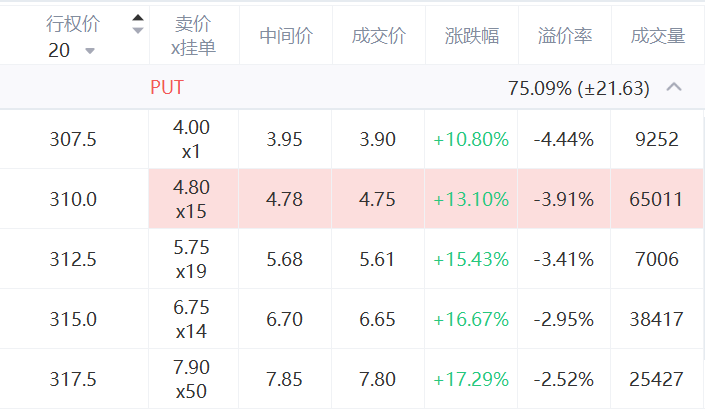
Task: Sort by strike price using the arrows icon
Action: pyautogui.click(x=138, y=24)
